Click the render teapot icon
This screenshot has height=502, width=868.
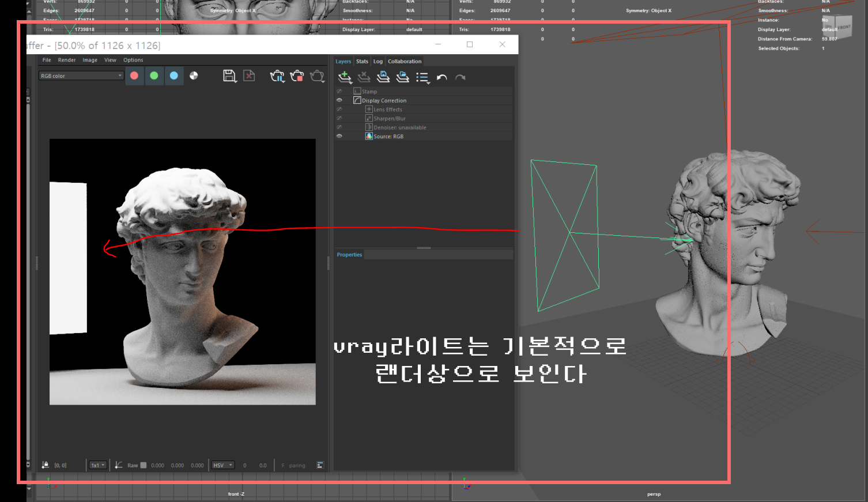317,76
